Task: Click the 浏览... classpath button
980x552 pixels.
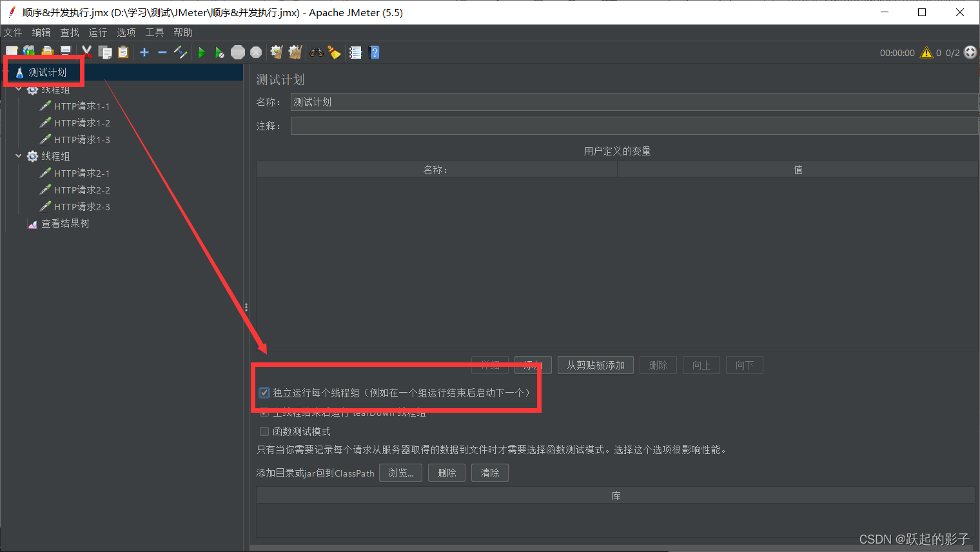Action: click(400, 473)
